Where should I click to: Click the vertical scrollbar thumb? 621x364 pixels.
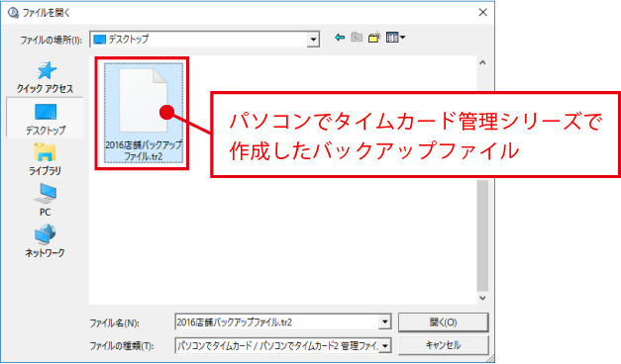click(482, 235)
